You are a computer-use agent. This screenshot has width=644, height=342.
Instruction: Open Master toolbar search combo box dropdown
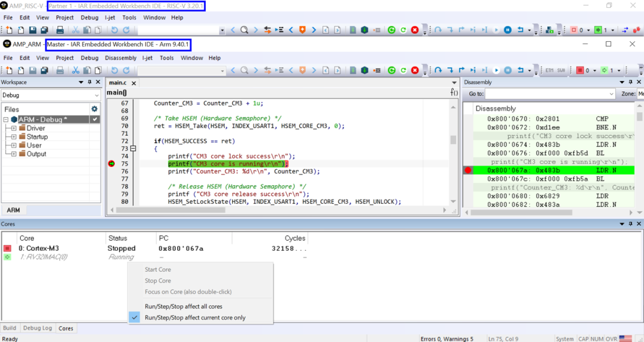222,71
